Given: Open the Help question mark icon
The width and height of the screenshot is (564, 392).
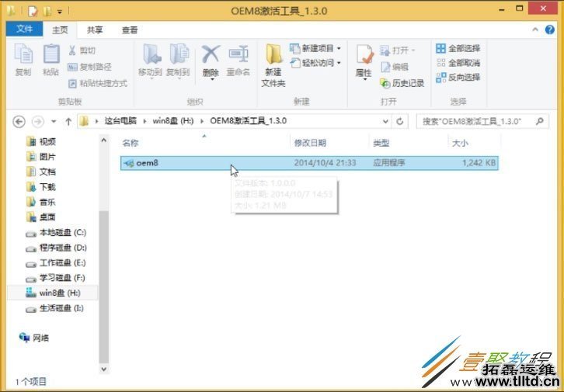Looking at the screenshot, I should click(549, 29).
